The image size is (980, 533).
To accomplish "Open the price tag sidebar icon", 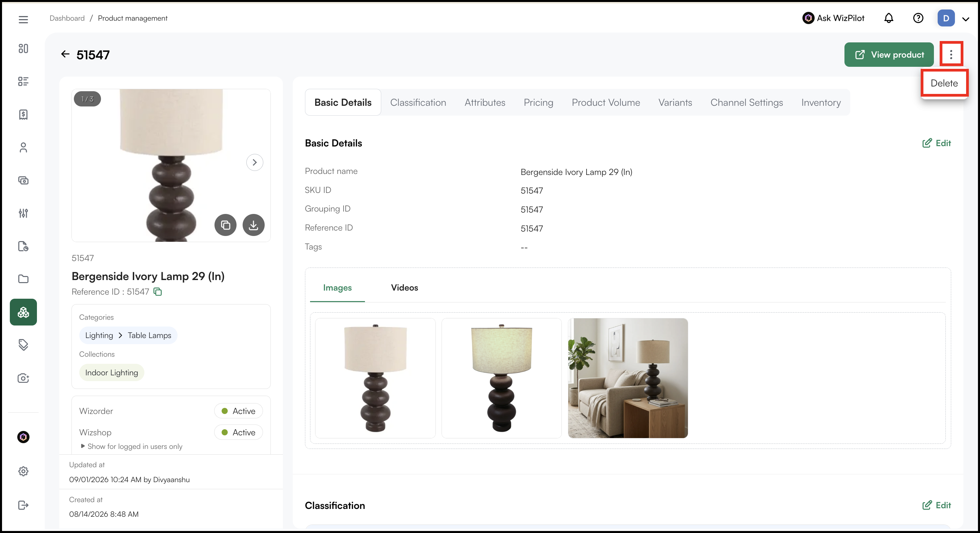I will 23,345.
